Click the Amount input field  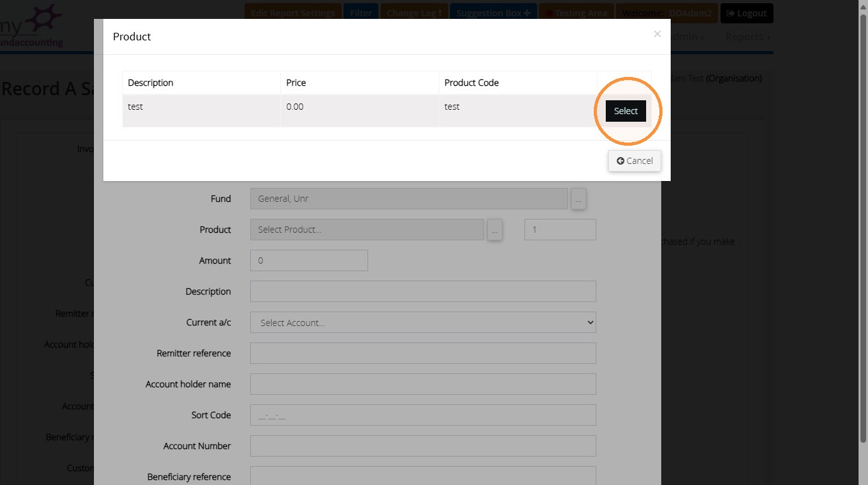click(309, 260)
